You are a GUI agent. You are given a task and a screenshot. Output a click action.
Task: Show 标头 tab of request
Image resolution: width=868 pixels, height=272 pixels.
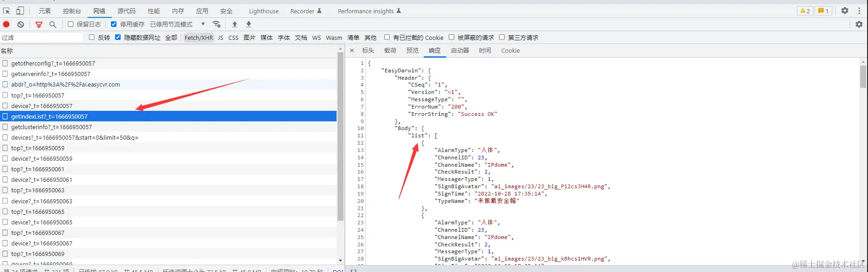pos(368,51)
